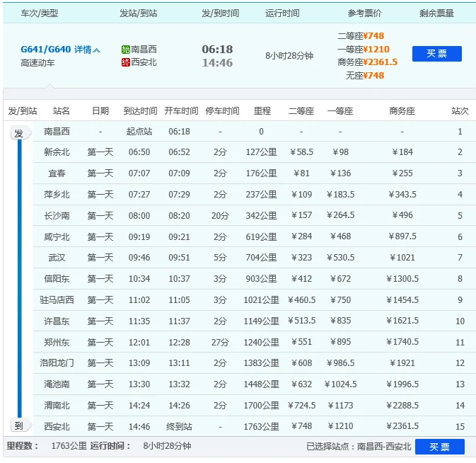Viewport: 476px width, 463px height.
Task: Click the 南昌西 station row name
Action: tap(57, 132)
